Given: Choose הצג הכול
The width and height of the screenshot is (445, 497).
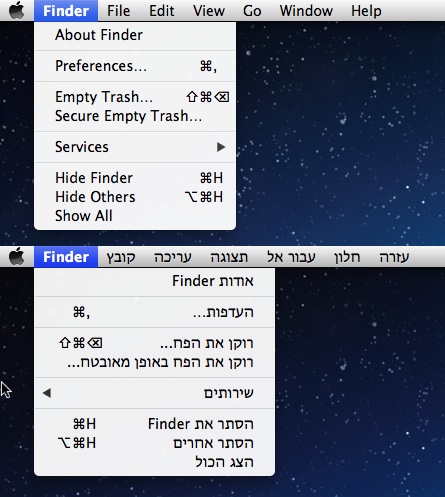Looking at the screenshot, I should 155,462.
